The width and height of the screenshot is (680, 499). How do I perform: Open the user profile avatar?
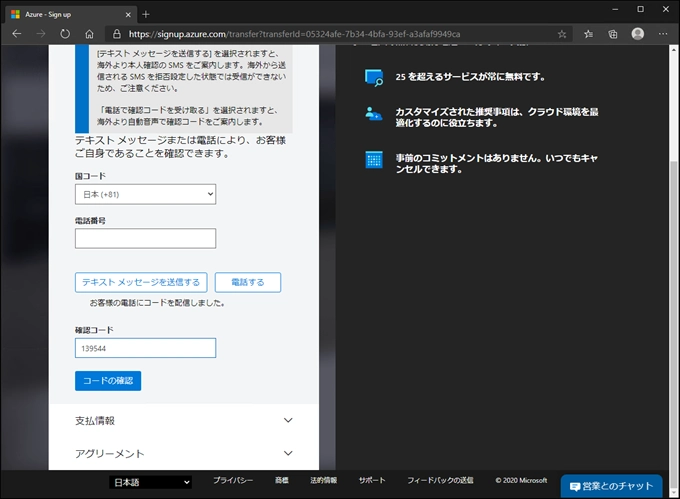[638, 34]
